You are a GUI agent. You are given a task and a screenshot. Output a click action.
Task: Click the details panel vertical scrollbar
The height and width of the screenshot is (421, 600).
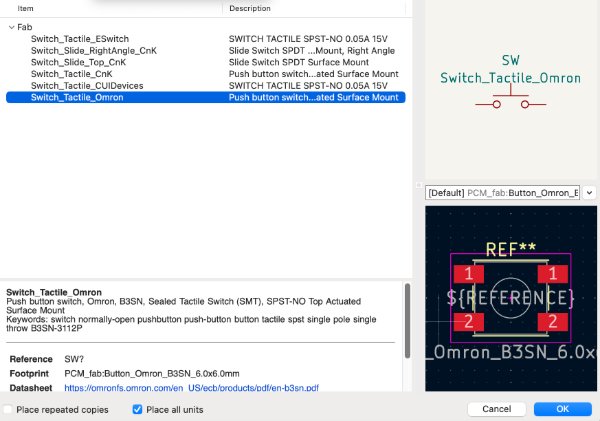(408, 321)
